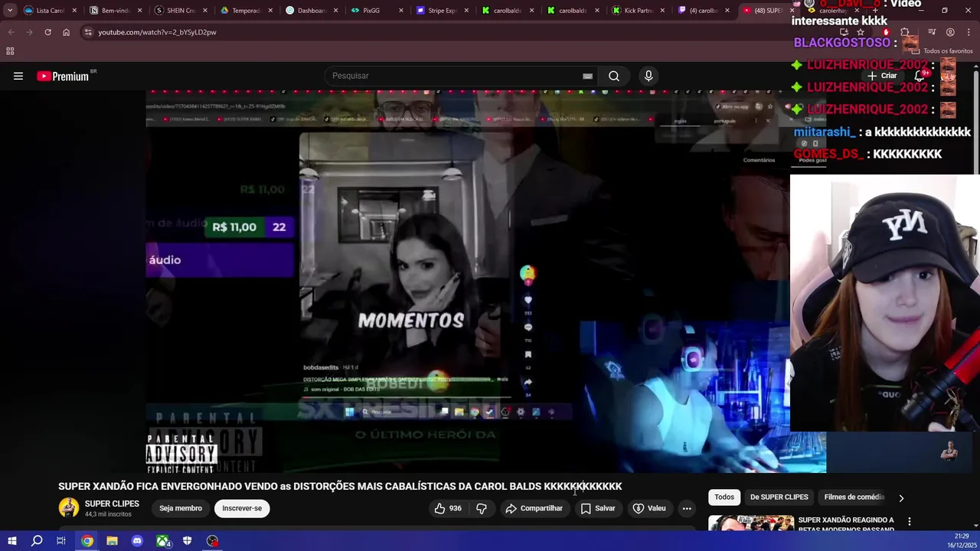Open the SUPER CLIPES channel avatar
Viewport: 980px width, 551px height.
[x=69, y=508]
